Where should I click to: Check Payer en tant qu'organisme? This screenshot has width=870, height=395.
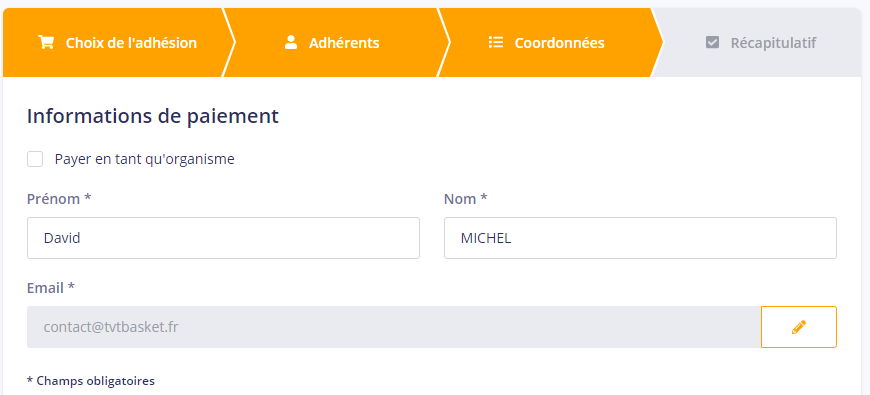pos(35,159)
